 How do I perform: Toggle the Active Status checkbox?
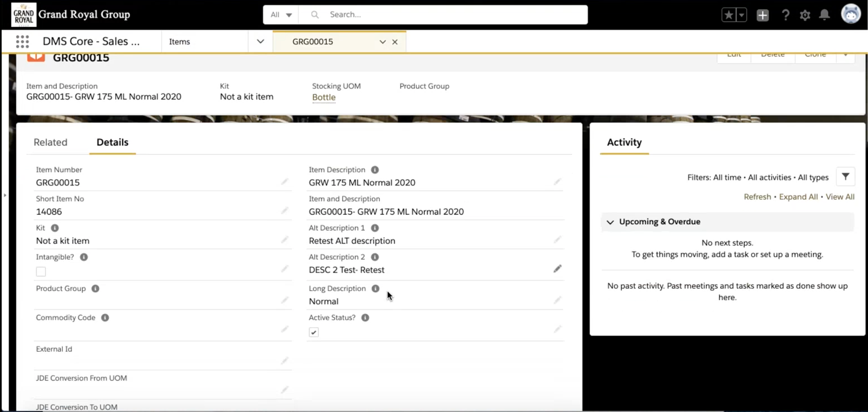tap(314, 332)
